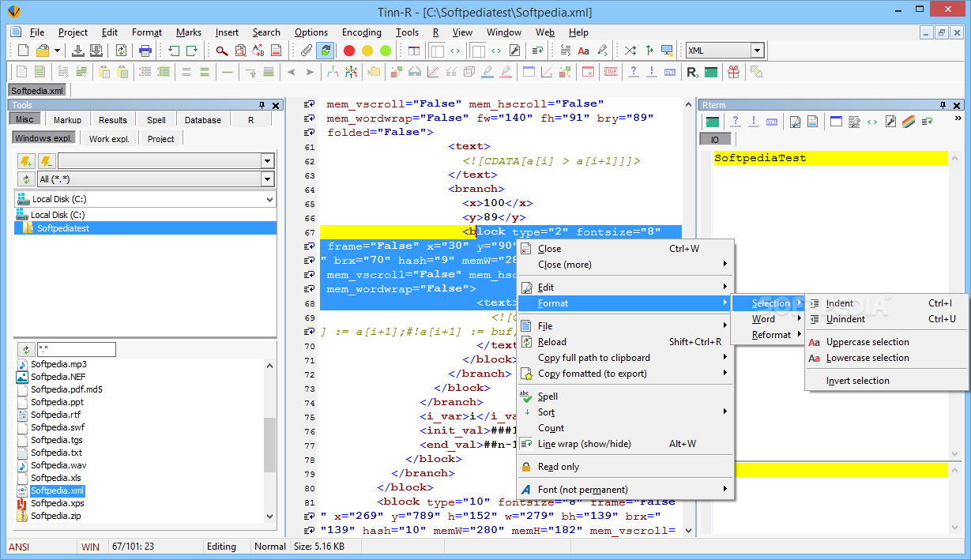The width and height of the screenshot is (971, 560).
Task: Expand the Sort submenu
Action: coord(627,412)
